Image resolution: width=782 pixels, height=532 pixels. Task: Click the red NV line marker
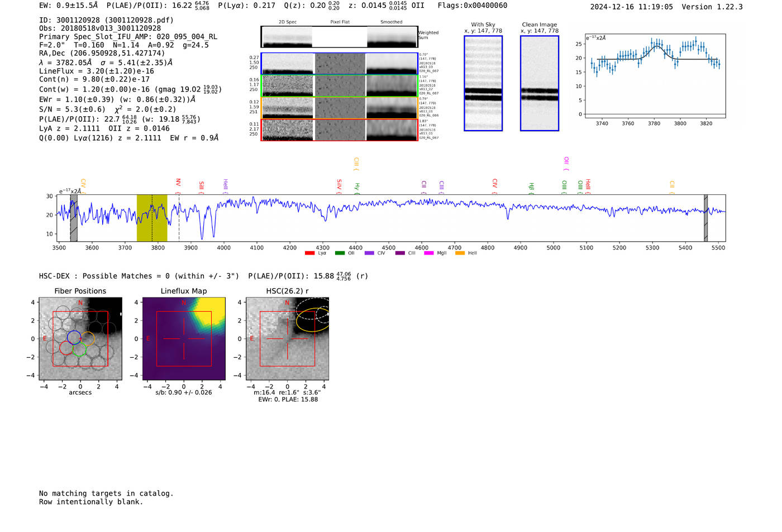[178, 186]
